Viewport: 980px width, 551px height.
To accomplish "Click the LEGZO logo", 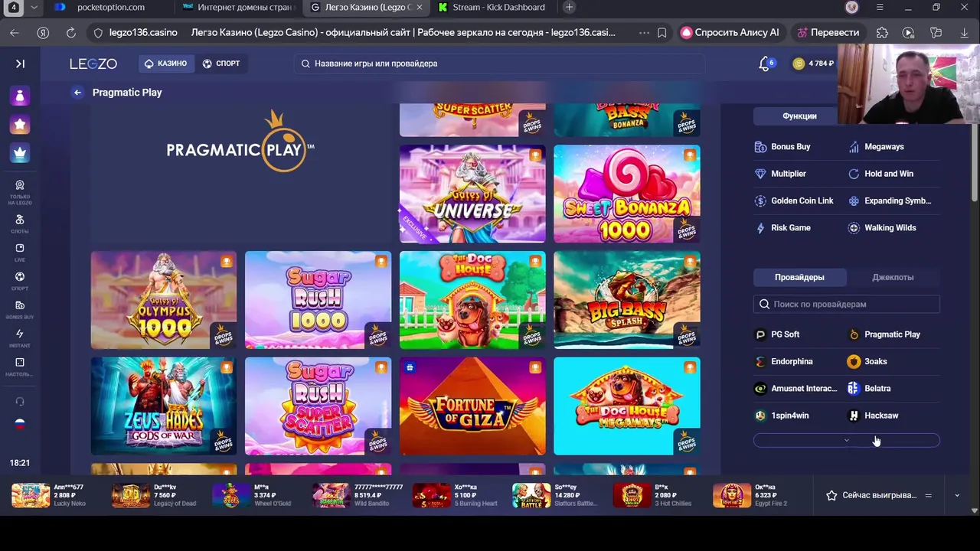I will pos(93,64).
